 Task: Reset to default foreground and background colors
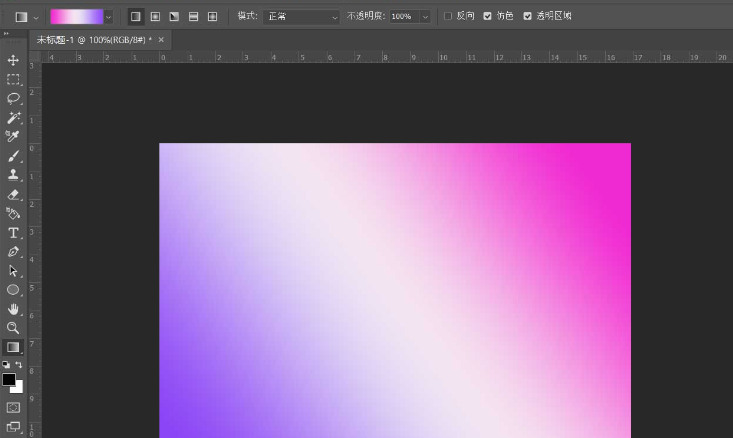tap(6, 364)
